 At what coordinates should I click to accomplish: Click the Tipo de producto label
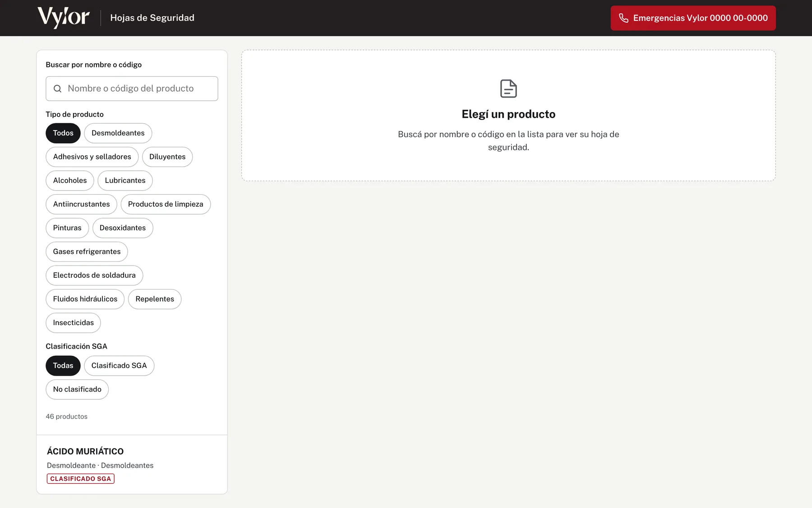(x=74, y=114)
